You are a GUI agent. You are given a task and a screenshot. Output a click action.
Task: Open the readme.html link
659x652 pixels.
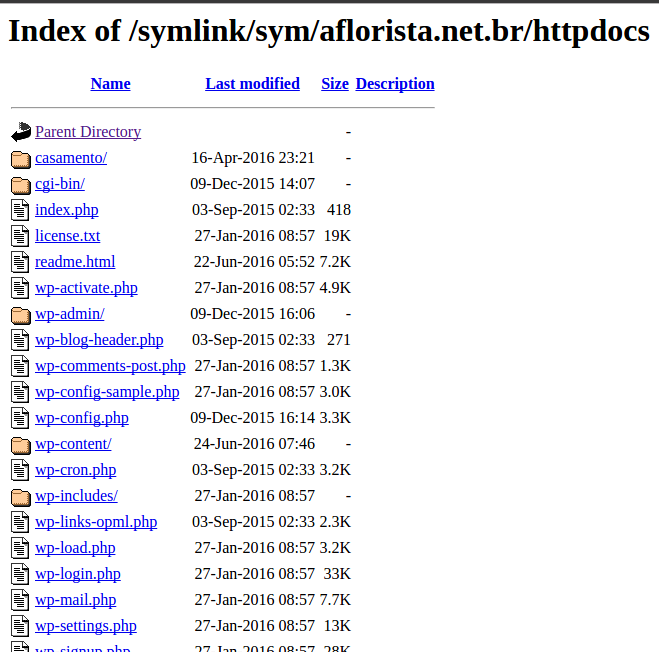pos(75,262)
